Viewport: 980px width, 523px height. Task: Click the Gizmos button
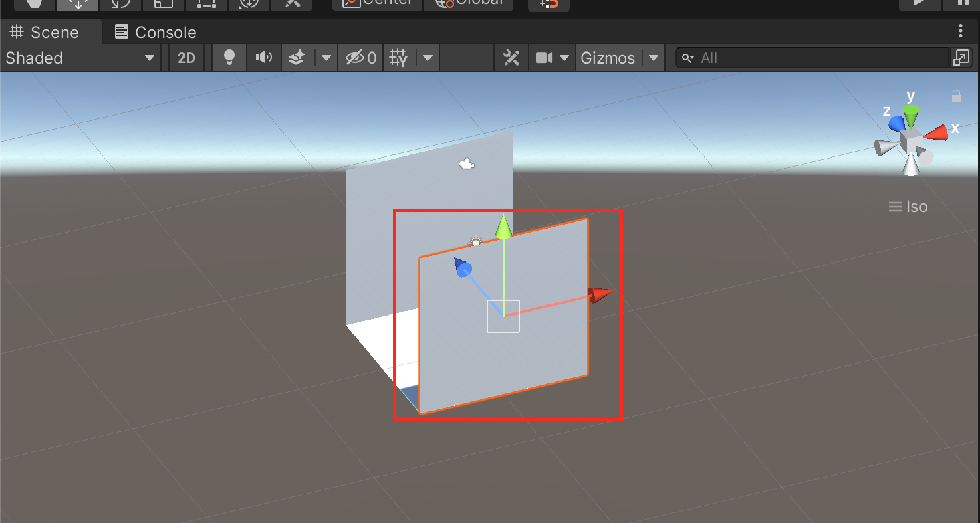607,58
